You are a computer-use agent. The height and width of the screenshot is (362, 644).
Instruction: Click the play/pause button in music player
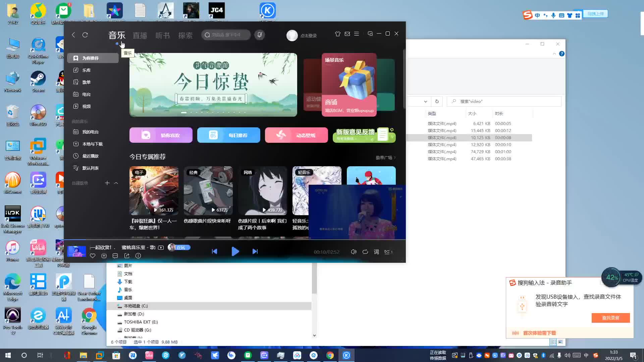coord(235,251)
